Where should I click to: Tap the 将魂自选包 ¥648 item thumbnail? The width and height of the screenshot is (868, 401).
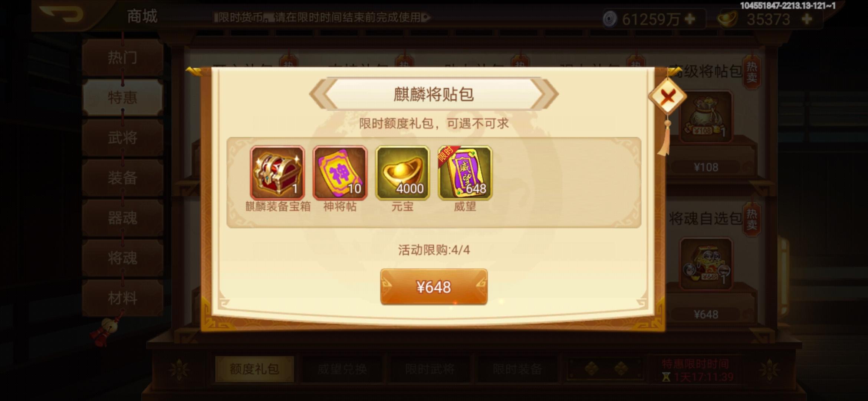[x=706, y=264]
